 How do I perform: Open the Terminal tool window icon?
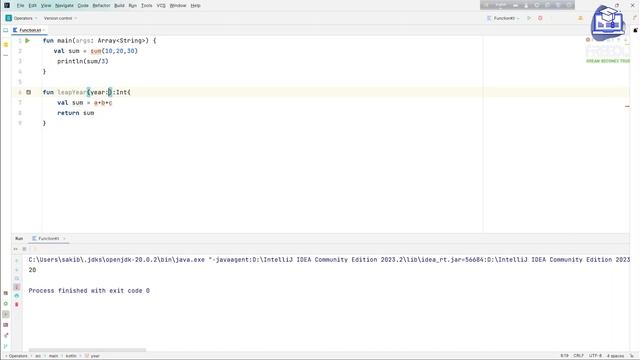(x=6, y=325)
